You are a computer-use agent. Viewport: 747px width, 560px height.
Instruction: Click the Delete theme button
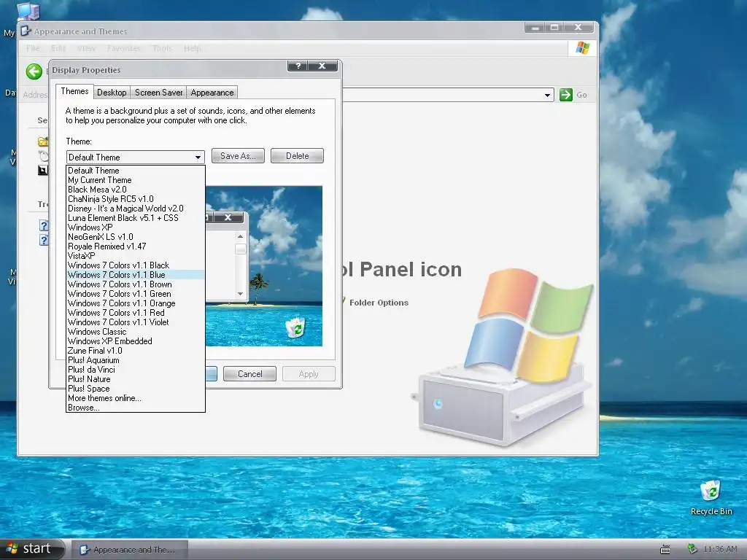[x=298, y=156]
